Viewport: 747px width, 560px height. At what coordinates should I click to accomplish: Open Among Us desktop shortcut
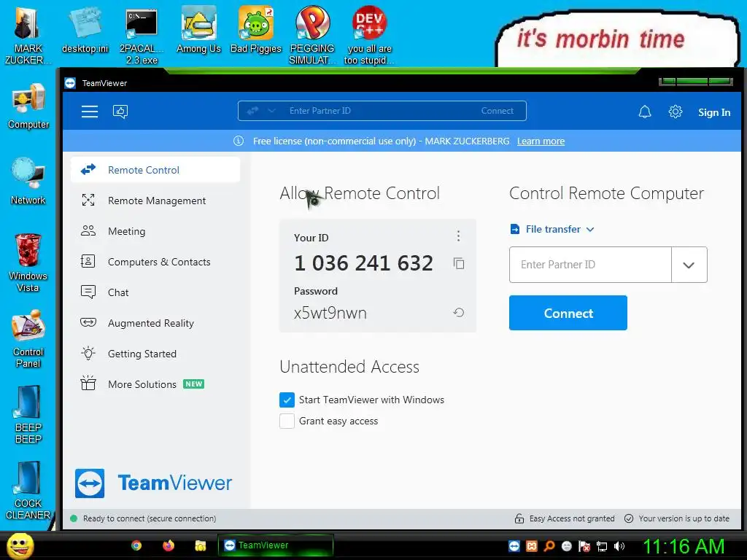(x=198, y=29)
